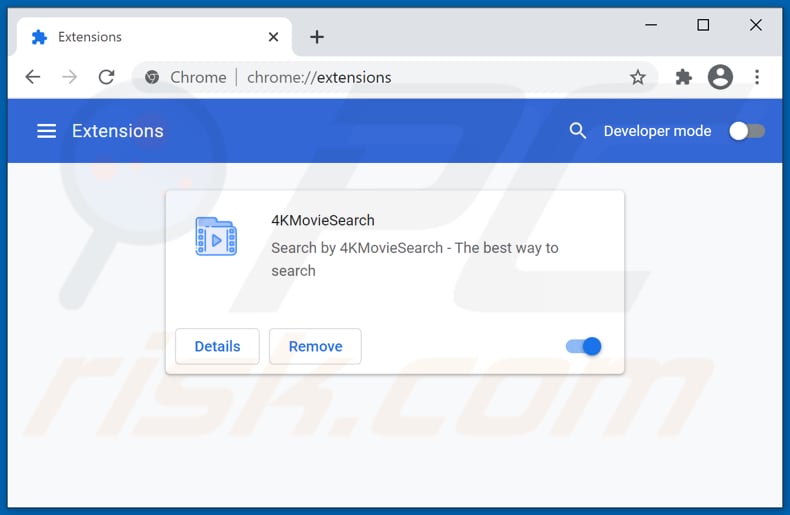Image resolution: width=790 pixels, height=515 pixels.
Task: Open Details for 4KMovieSearch
Action: [217, 346]
